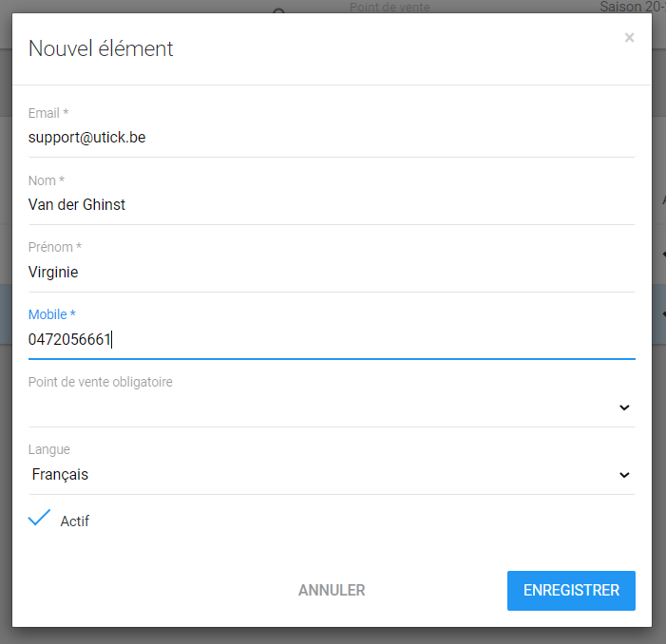Image resolution: width=666 pixels, height=644 pixels.
Task: Click the Prénom * field label
Action: 54,247
